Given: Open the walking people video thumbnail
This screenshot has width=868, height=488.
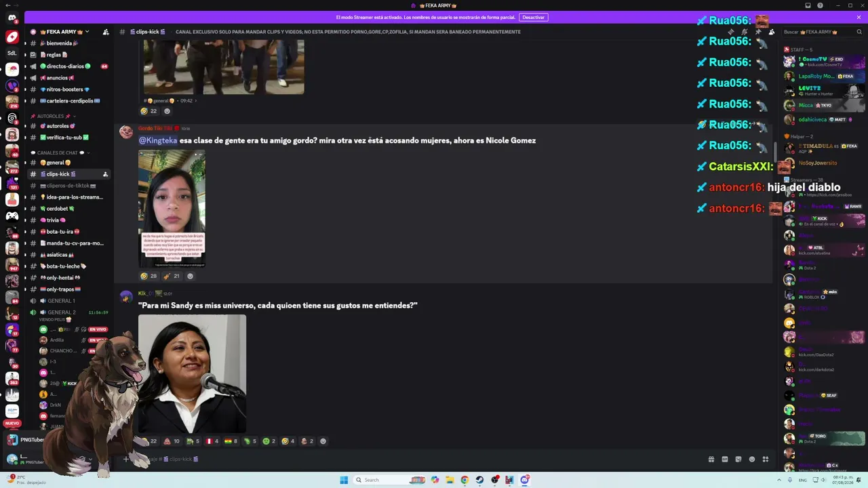Looking at the screenshot, I should [224, 67].
